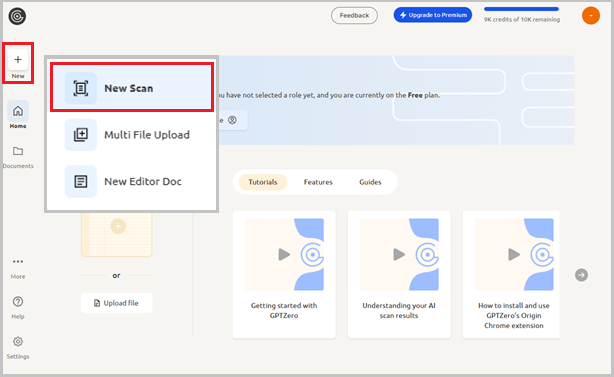Click 'How to install and use GPTZero's Origin' title
614x377 pixels.
514,316
